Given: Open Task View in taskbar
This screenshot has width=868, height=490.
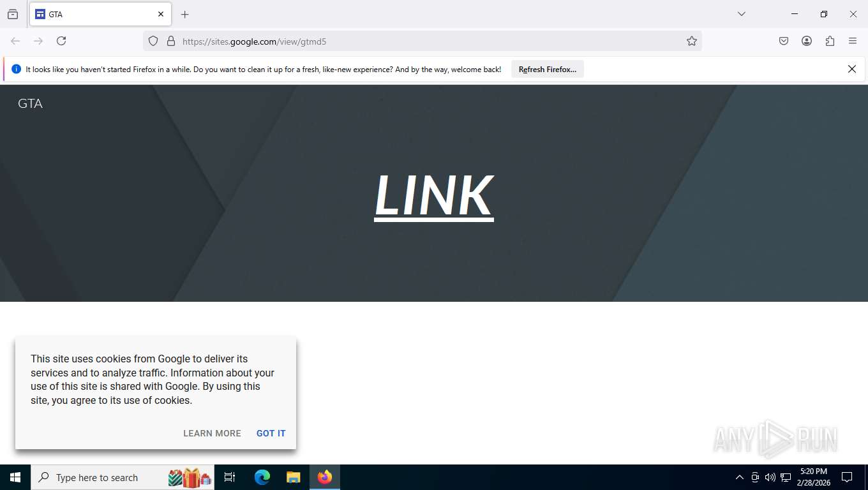Looking at the screenshot, I should point(230,477).
